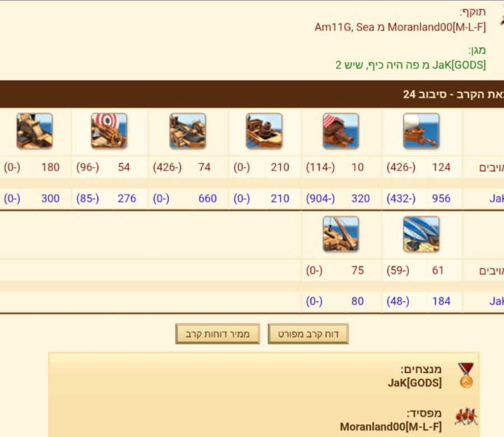Select the mortar ship icon
The image size is (504, 437).
coord(264,131)
